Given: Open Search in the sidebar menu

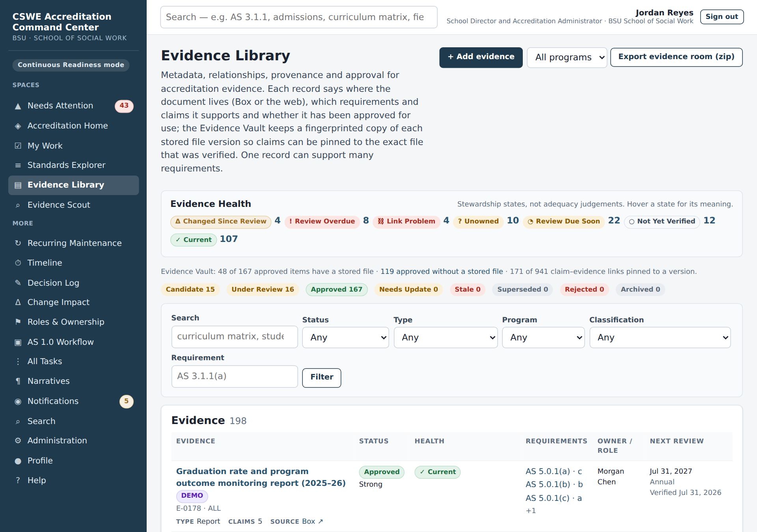Looking at the screenshot, I should [x=73, y=421].
